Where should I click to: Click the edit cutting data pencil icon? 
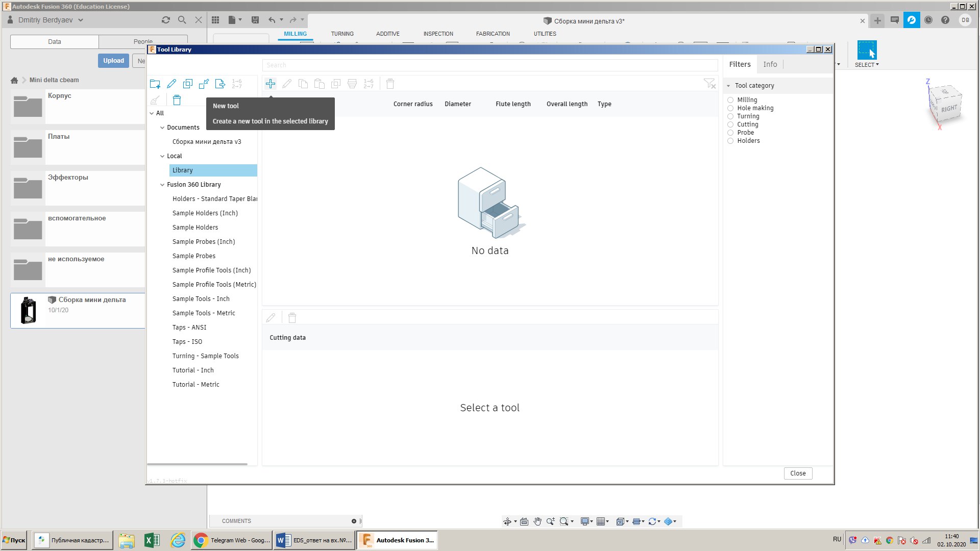click(271, 318)
